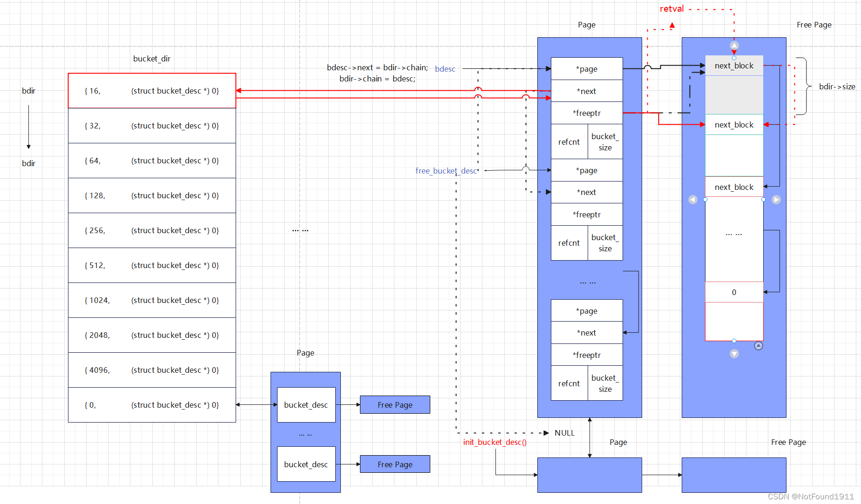
Task: Click the 'bdesc->next = bdir->chain;' code text
Action: click(377, 67)
